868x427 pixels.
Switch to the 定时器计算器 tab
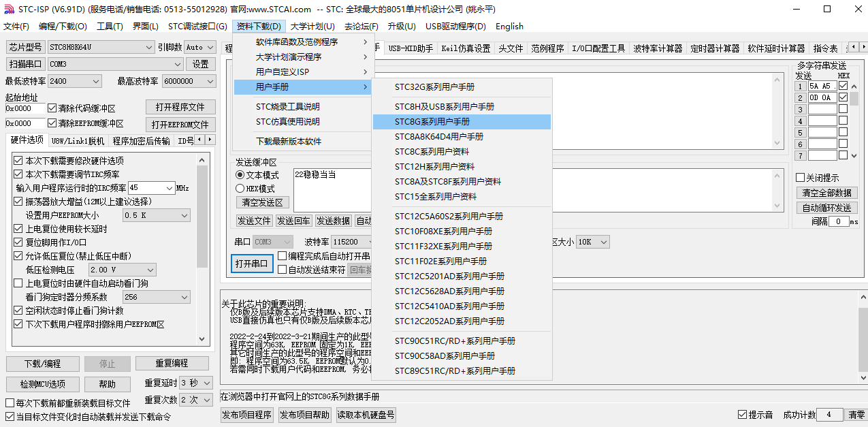715,48
